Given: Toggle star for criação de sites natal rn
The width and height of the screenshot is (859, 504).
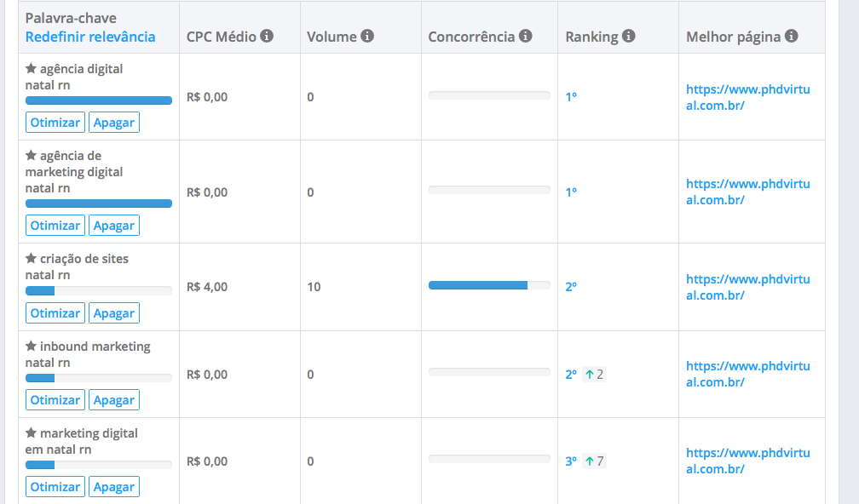Looking at the screenshot, I should point(32,258).
